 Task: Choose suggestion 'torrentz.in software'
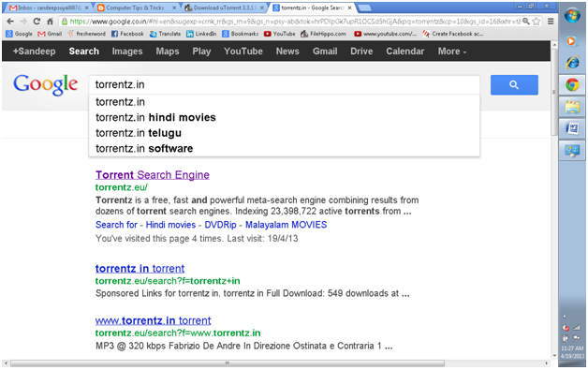pos(285,148)
